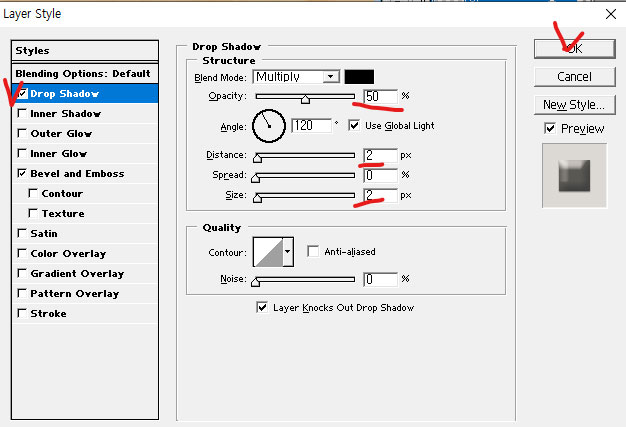626x427 pixels.
Task: Enable the Inner Glow checkbox
Action: tap(22, 154)
